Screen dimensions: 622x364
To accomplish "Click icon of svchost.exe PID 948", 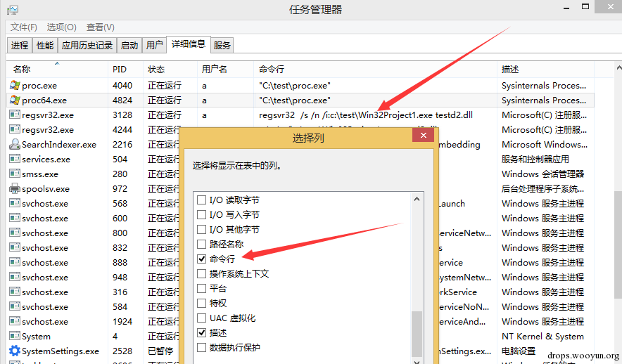I will [15, 277].
